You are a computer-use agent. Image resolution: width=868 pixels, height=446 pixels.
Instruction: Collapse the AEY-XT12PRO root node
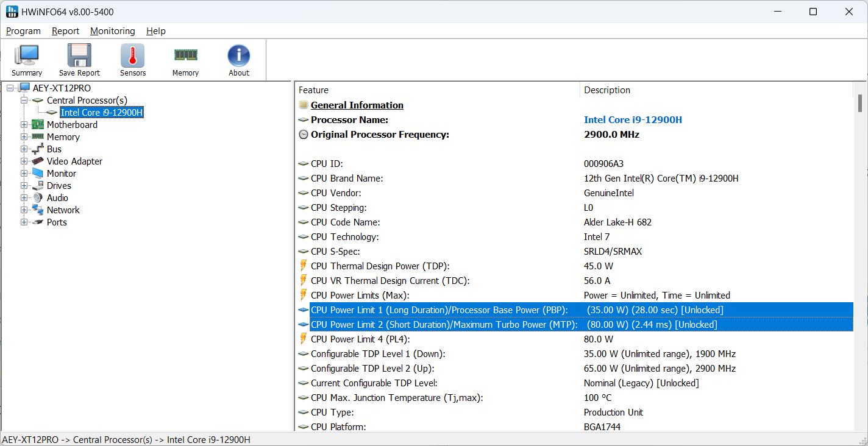10,88
